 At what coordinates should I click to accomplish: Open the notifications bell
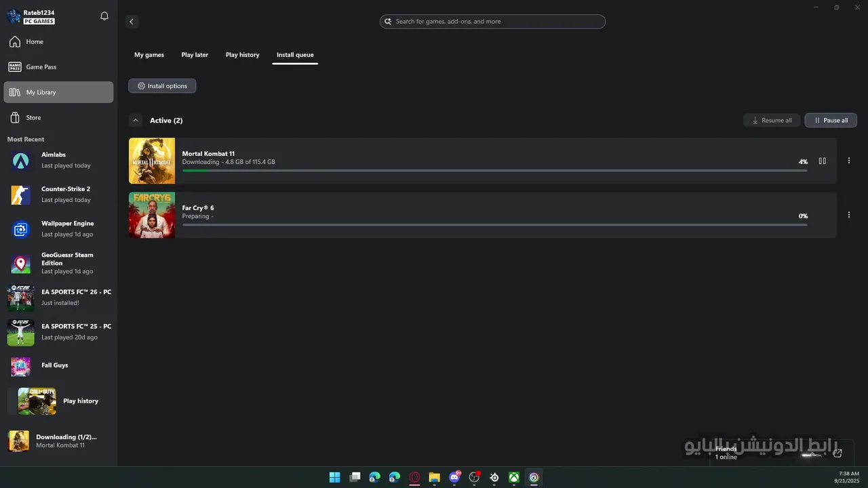[104, 16]
